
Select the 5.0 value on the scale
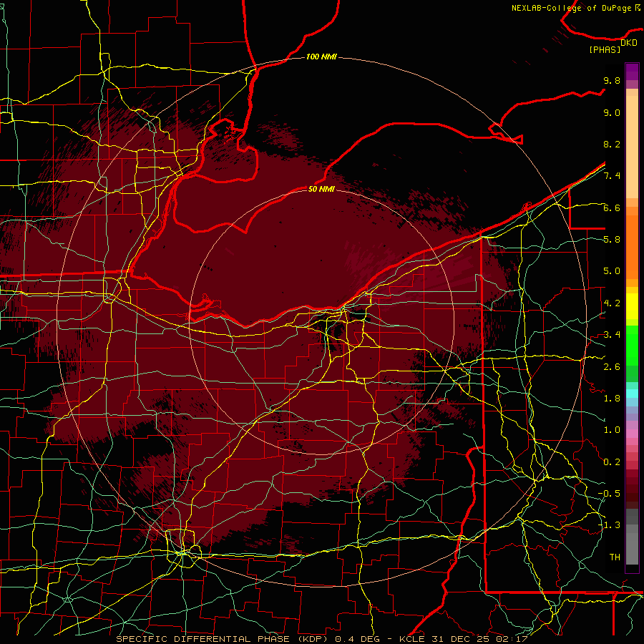point(612,271)
